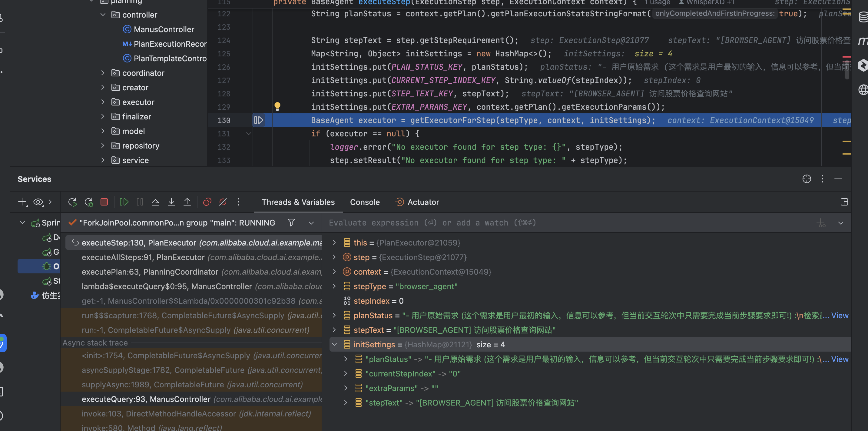The image size is (868, 431).
Task: Click the Step Into icon
Action: 171,202
